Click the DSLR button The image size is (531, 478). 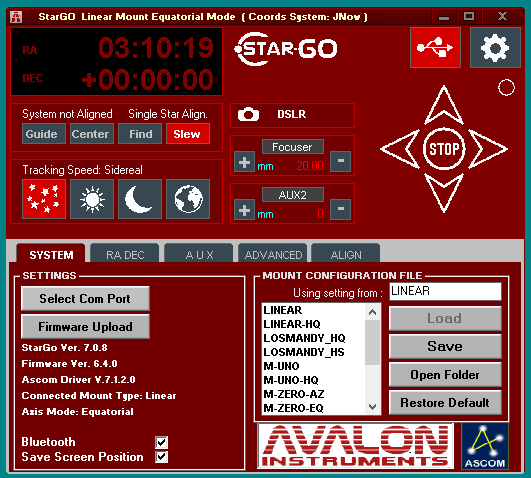(292, 115)
